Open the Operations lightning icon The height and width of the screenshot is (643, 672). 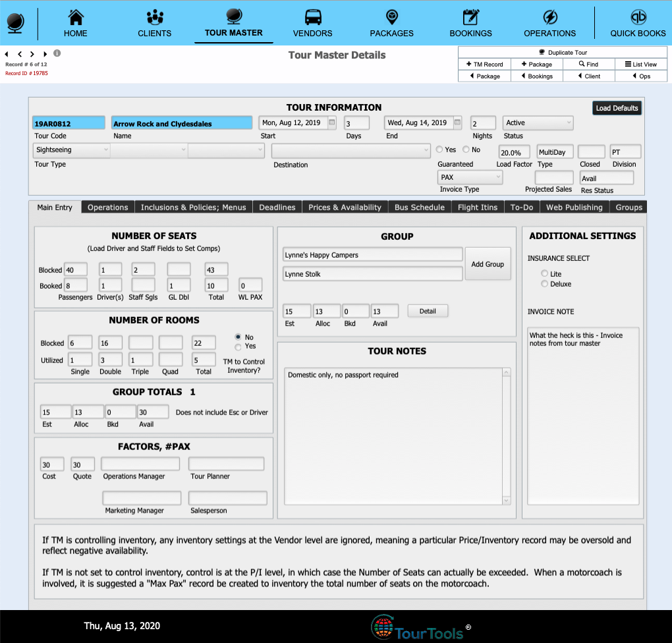[x=550, y=17]
